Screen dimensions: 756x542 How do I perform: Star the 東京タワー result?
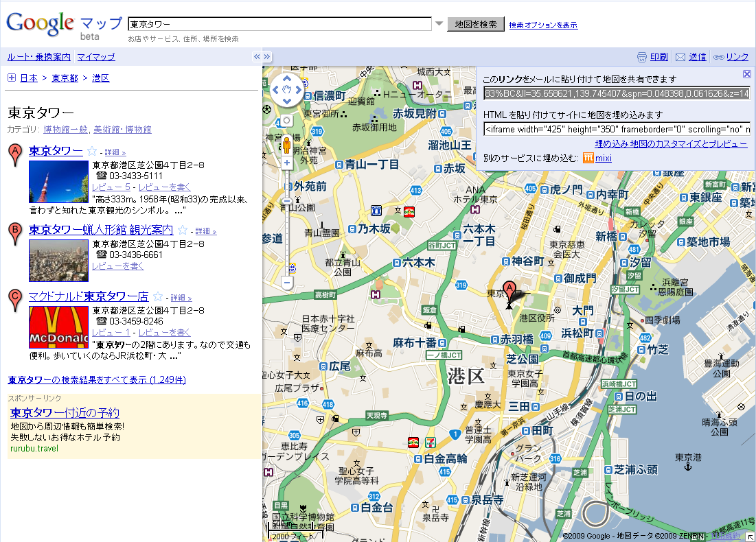91,151
